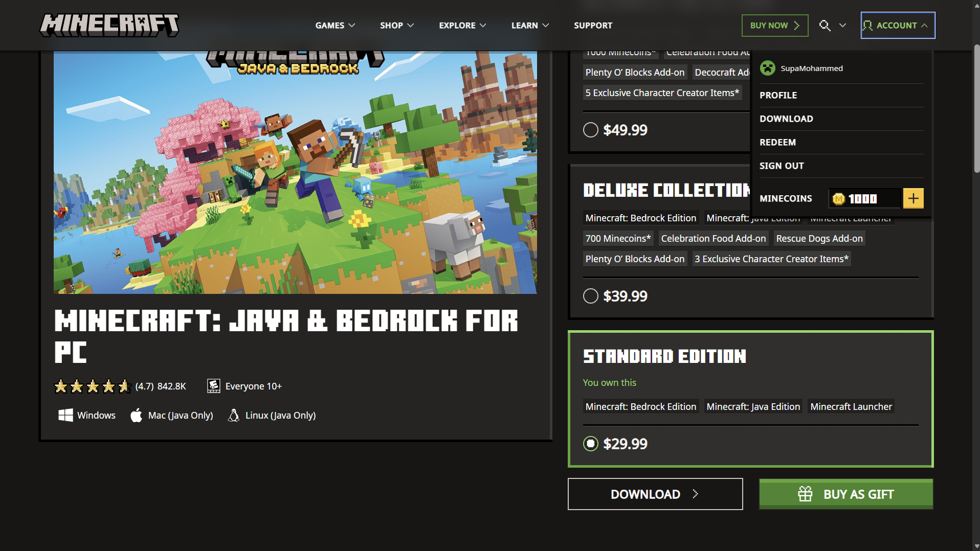Image resolution: width=980 pixels, height=551 pixels.
Task: Click the Mac (Java Only) label
Action: (x=181, y=415)
